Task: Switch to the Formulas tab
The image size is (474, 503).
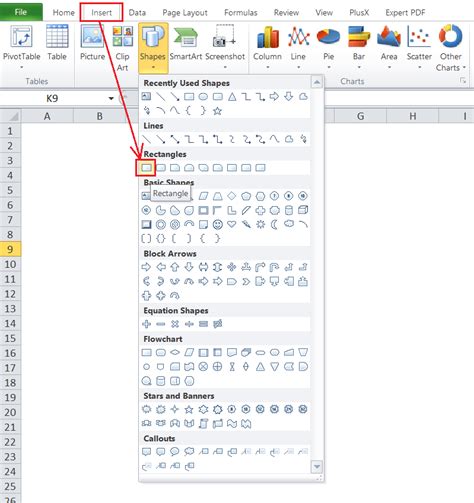Action: click(x=241, y=13)
